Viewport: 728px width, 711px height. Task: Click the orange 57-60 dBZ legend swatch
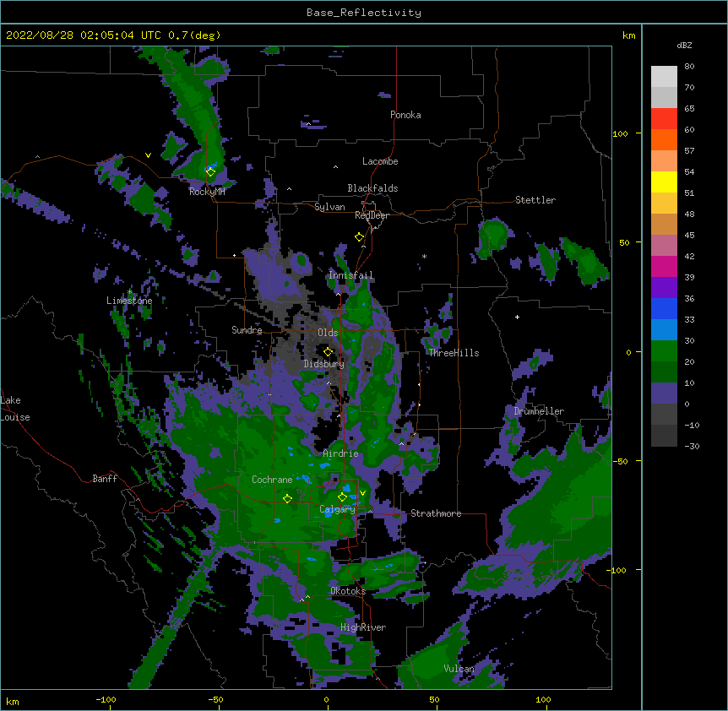coord(664,139)
